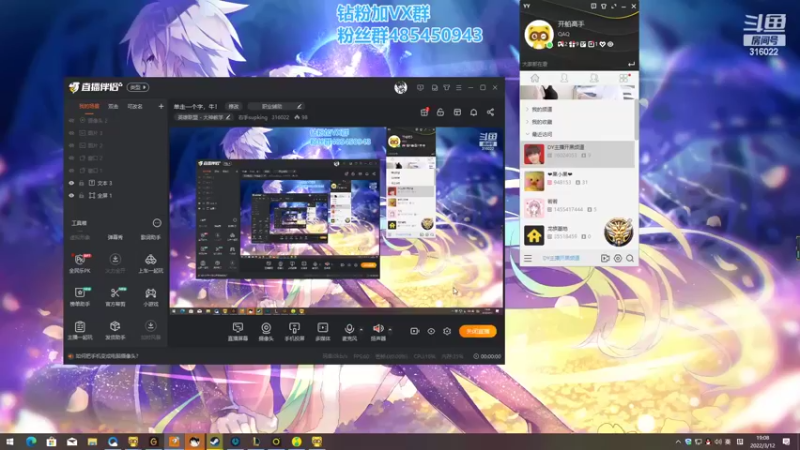Image resolution: width=800 pixels, height=450 pixels.
Task: Open the layout window icon in the top toolbar
Action: [457, 112]
